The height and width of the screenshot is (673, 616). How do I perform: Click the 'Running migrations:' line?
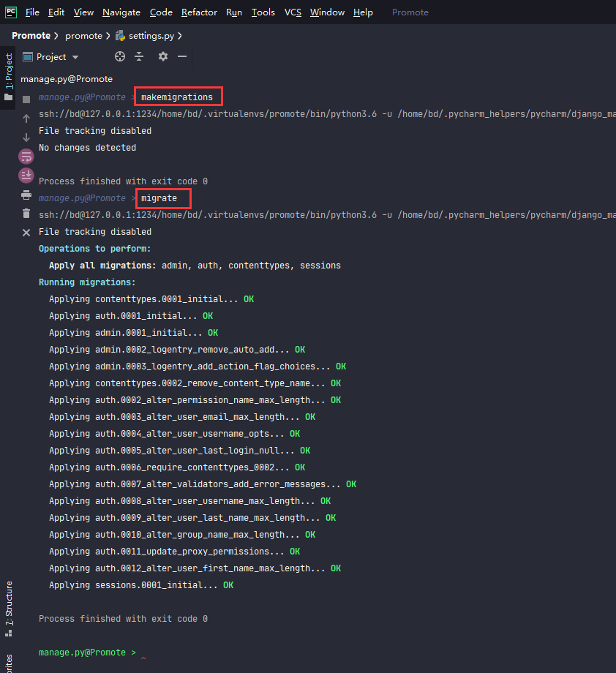coord(87,282)
